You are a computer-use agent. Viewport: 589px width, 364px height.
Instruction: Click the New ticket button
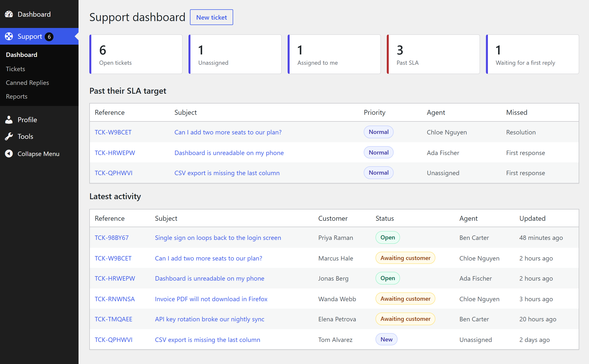(212, 17)
